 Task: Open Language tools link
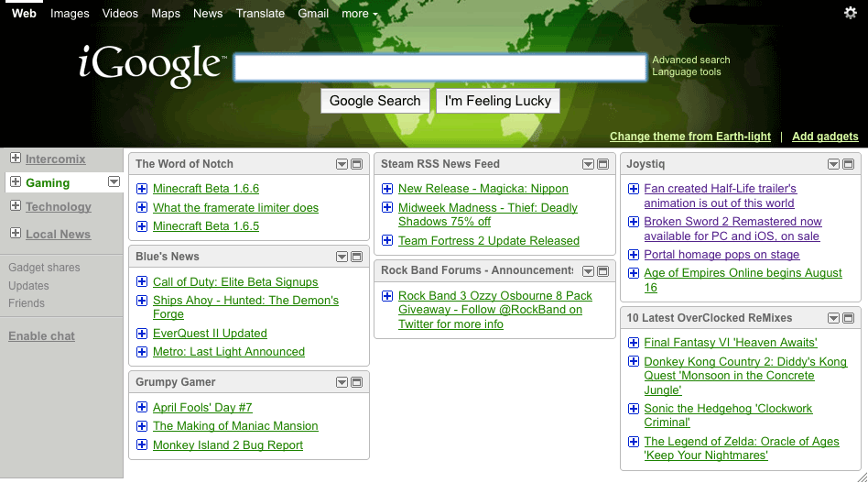pyautogui.click(x=687, y=72)
